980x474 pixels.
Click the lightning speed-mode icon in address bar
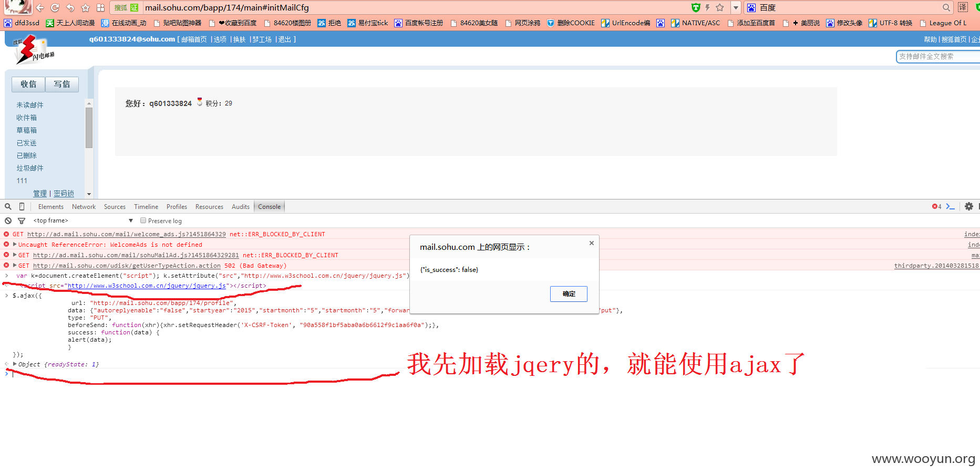[707, 7]
